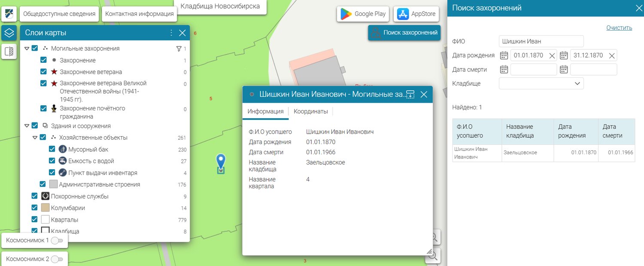Clear the 01.01.1870 birth date field
The width and height of the screenshot is (644, 266).
(552, 55)
